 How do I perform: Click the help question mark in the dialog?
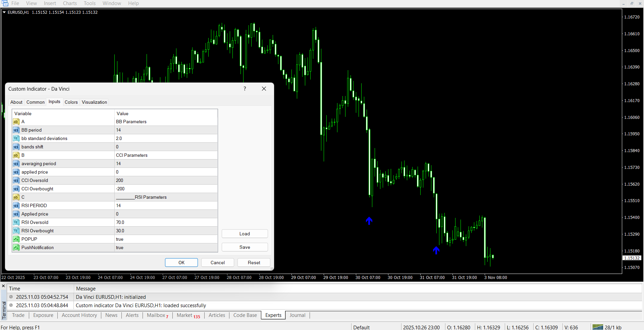245,89
